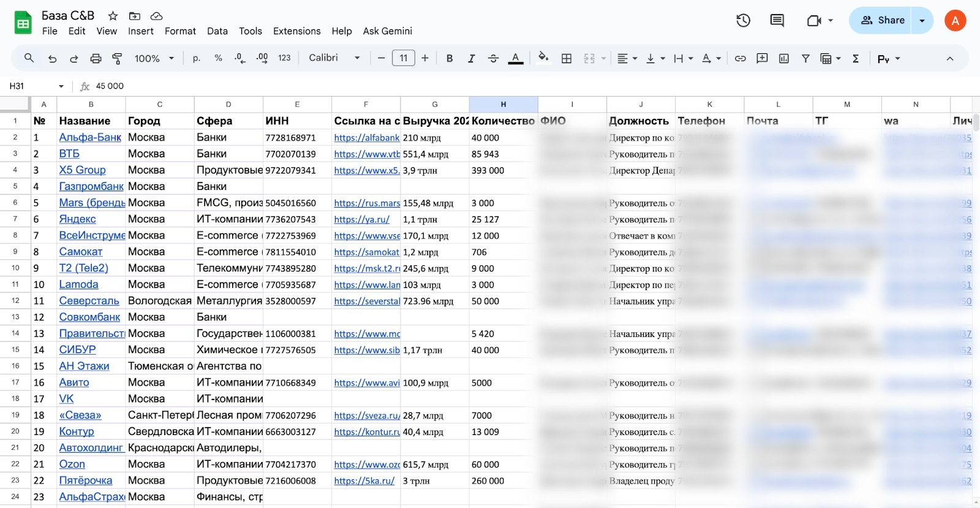The height and width of the screenshot is (508, 980).
Task: Apply percent format
Action: [x=218, y=58]
